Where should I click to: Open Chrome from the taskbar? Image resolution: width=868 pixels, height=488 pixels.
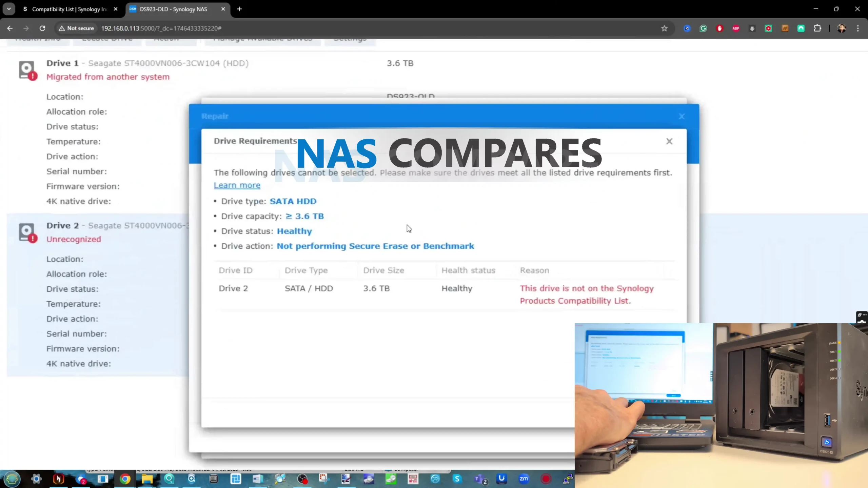click(x=125, y=479)
